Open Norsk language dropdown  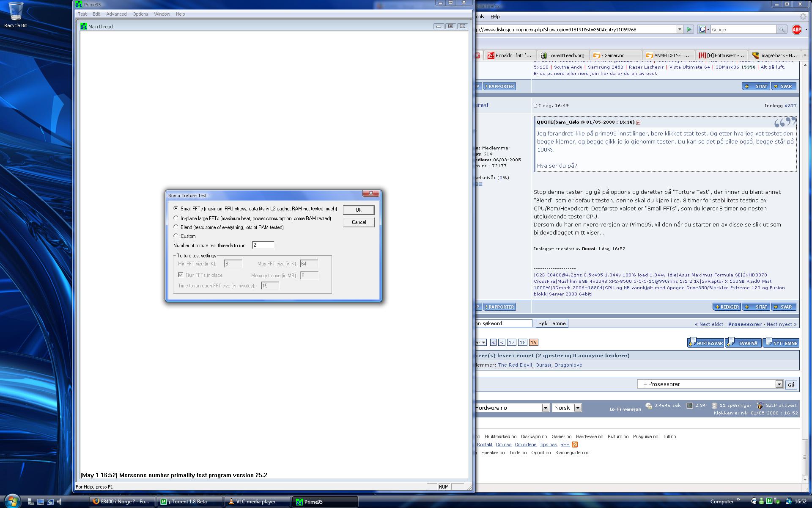tap(578, 408)
